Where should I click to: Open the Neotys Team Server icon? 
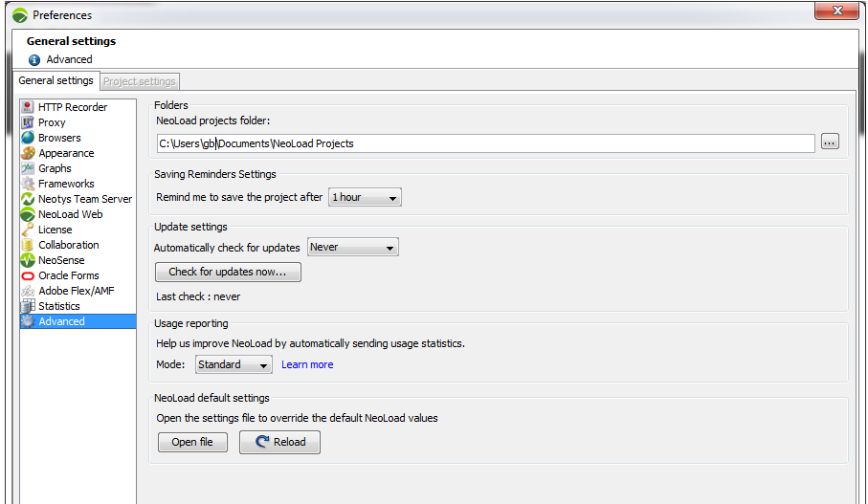[x=29, y=199]
